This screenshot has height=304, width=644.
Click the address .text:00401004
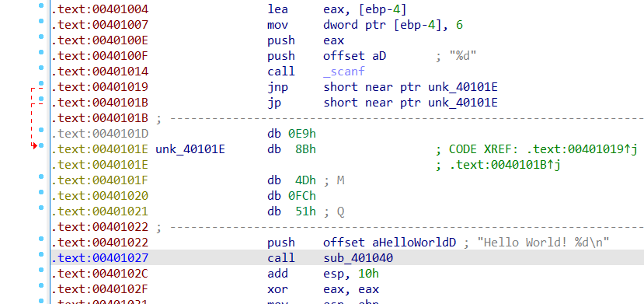tap(99, 9)
